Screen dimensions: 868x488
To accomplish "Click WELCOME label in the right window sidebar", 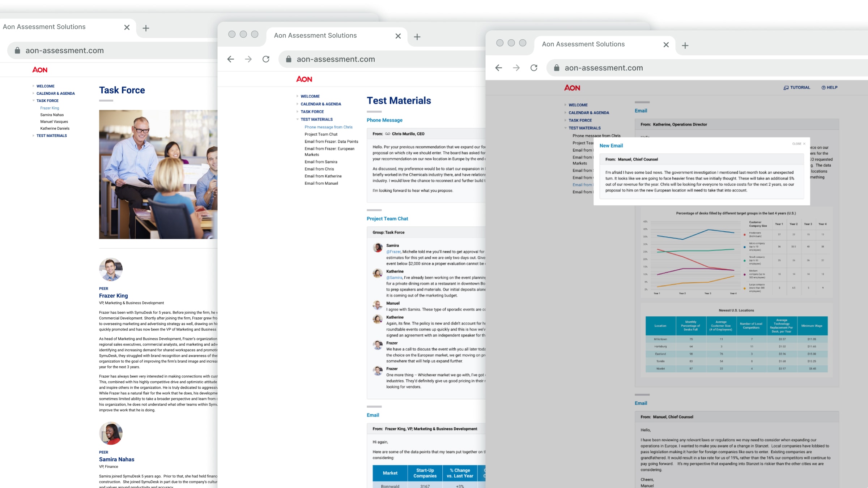I will 578,105.
